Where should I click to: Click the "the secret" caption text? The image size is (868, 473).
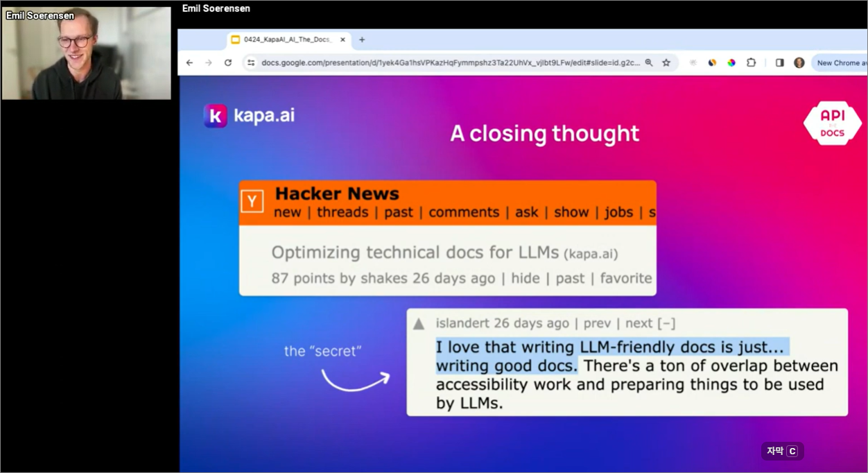[x=322, y=351]
